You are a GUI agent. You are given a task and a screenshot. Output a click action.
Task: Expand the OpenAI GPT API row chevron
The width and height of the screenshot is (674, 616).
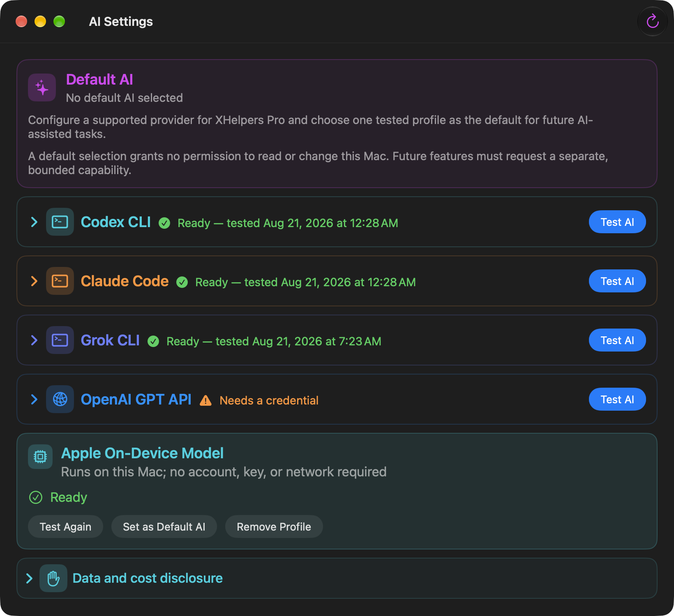[34, 400]
